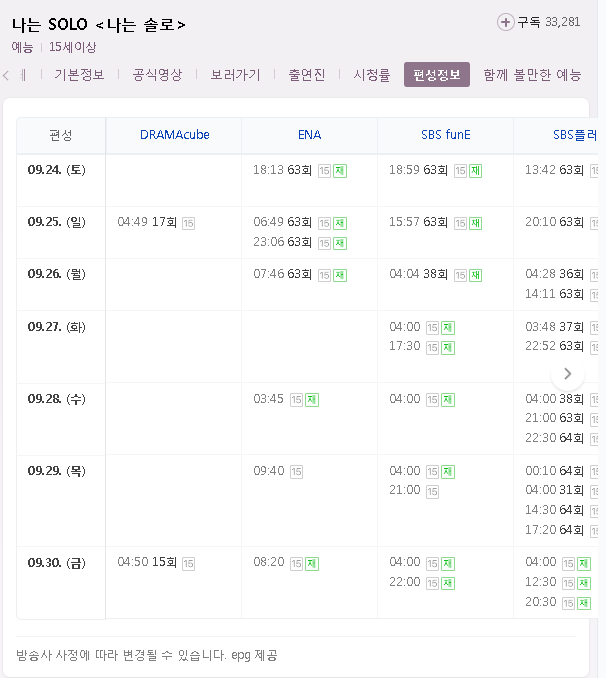Viewport: 606px width, 678px height.
Task: Click the 22:30 64회 entry
Action: coord(555,438)
